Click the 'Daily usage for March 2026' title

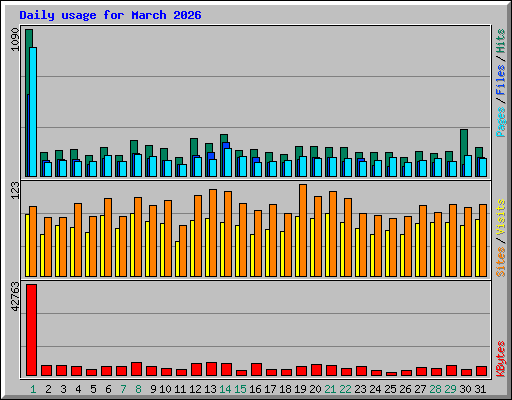110,15
